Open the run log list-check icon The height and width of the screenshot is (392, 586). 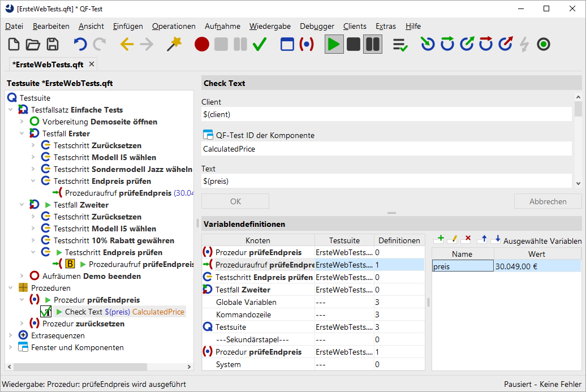click(x=400, y=45)
